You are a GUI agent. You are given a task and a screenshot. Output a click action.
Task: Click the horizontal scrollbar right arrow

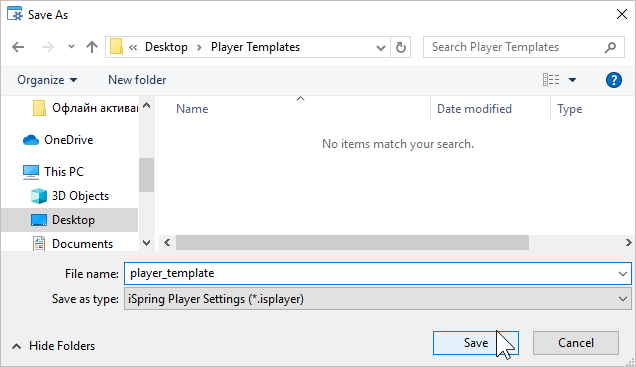[x=628, y=243]
